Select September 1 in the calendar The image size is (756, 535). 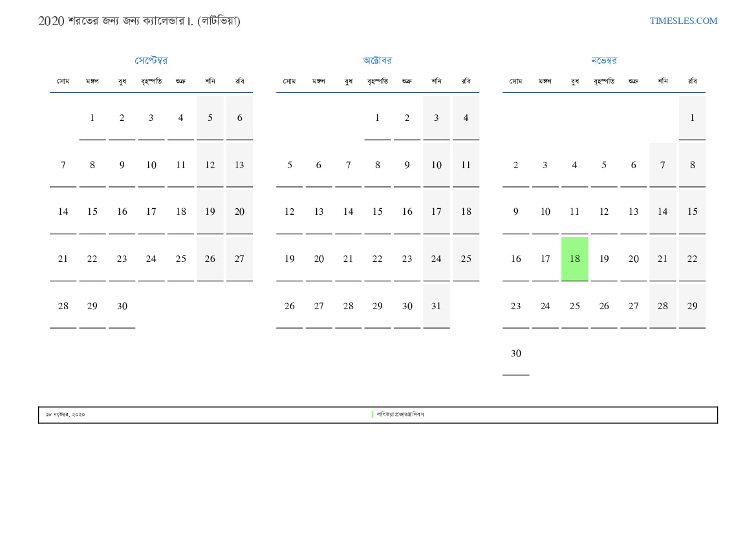point(92,118)
